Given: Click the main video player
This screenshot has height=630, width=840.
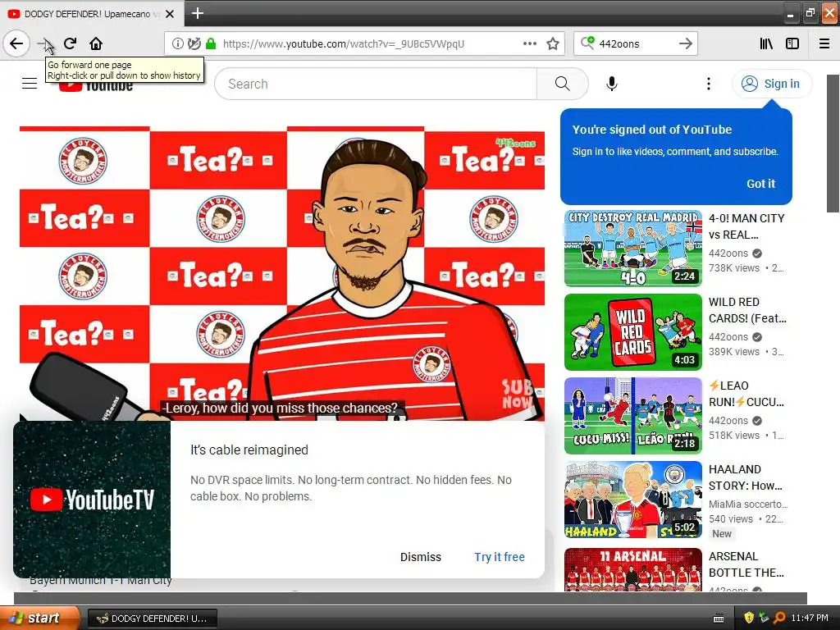Looking at the screenshot, I should click(282, 273).
